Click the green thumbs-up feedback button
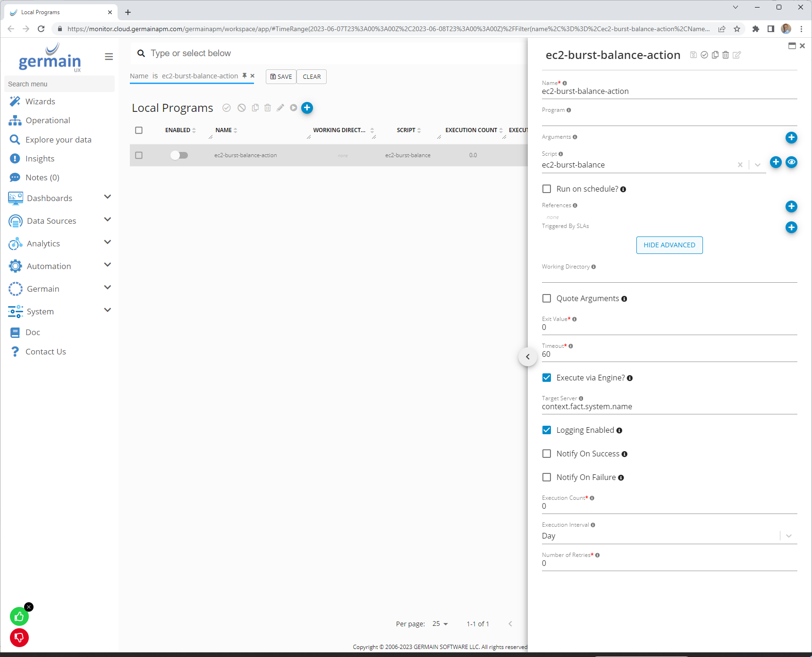The image size is (812, 657). coord(19,616)
